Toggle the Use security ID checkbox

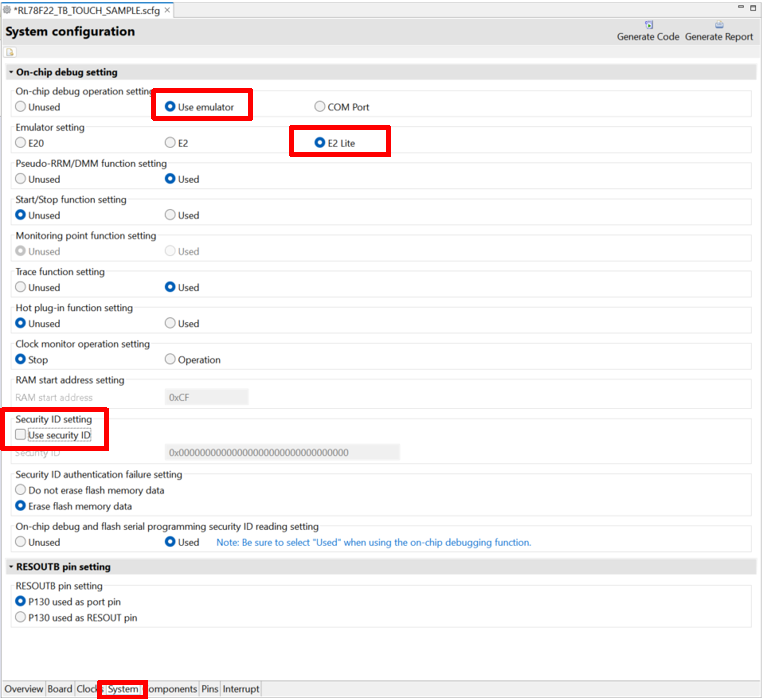tap(20, 435)
